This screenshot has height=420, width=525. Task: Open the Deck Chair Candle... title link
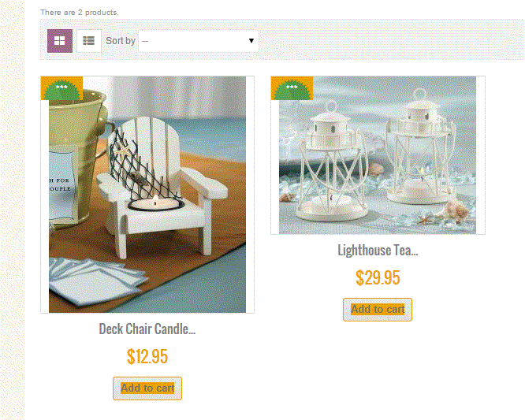click(147, 329)
